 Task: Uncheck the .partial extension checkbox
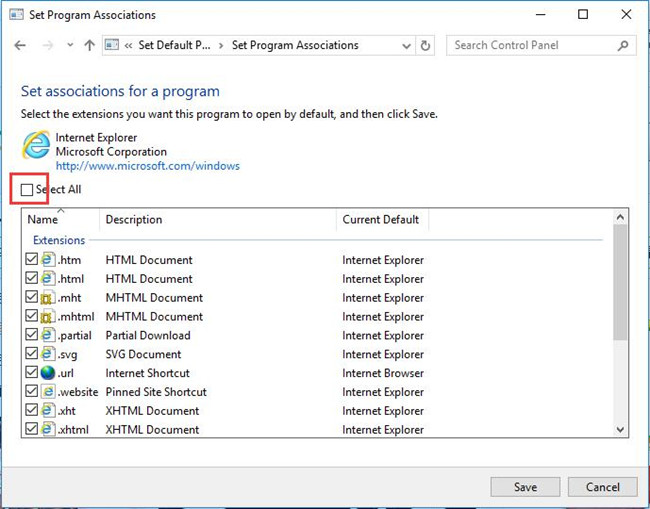[x=32, y=334]
